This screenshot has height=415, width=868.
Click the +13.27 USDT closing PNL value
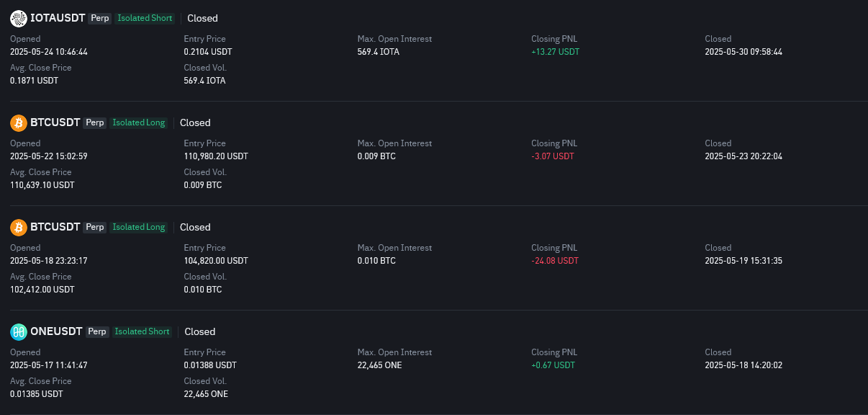coord(555,52)
